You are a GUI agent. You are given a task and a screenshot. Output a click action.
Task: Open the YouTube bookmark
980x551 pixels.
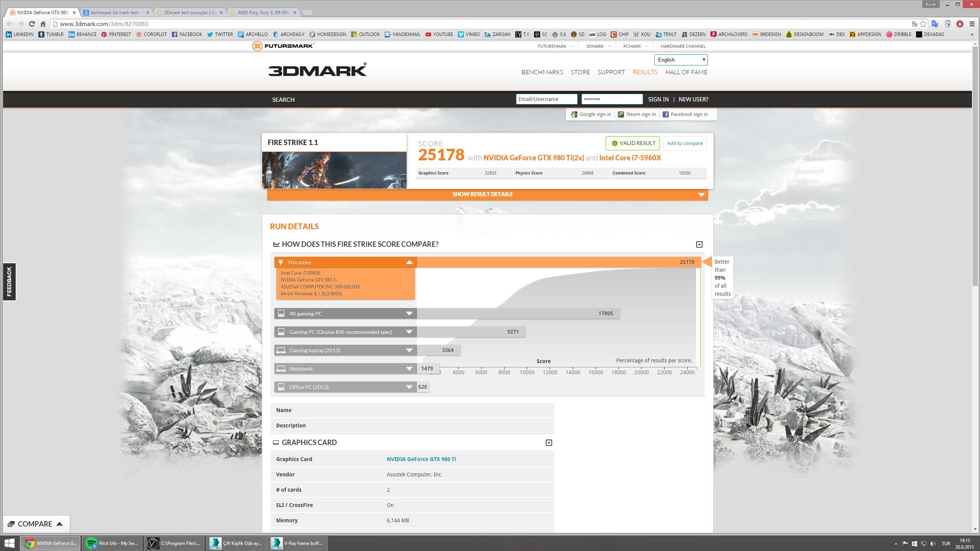pos(439,34)
